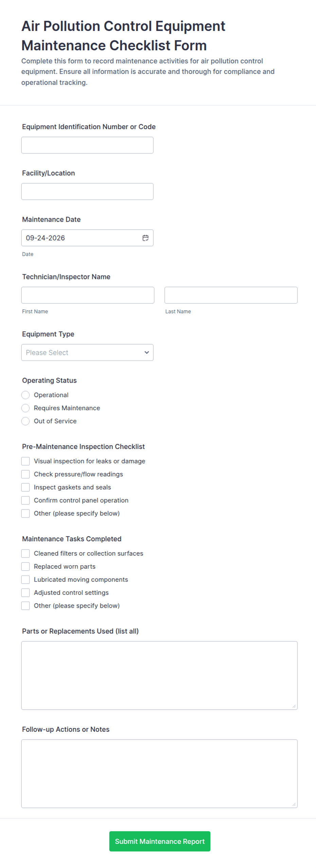Check Confirm control panel operation
316x868 pixels.
point(25,500)
